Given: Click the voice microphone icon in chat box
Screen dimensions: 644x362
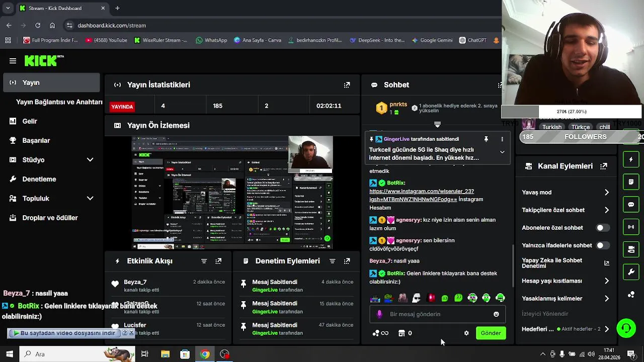Looking at the screenshot, I should [379, 314].
